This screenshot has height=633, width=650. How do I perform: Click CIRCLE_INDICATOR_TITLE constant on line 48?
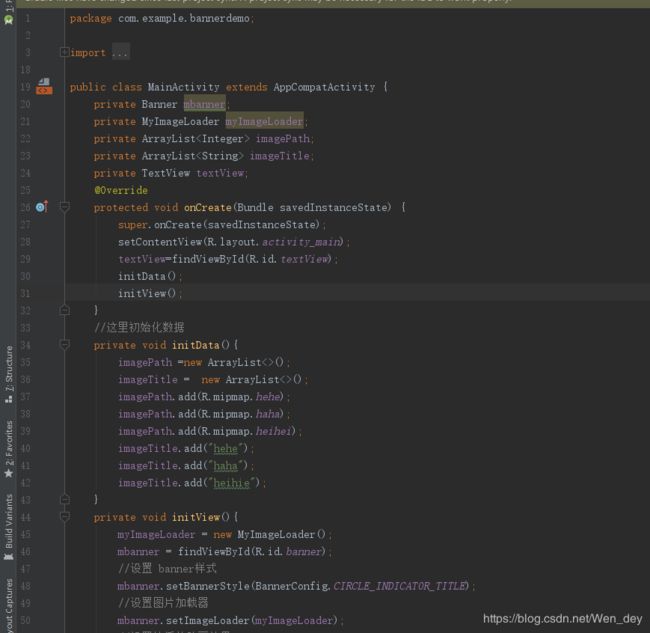[x=400, y=586]
